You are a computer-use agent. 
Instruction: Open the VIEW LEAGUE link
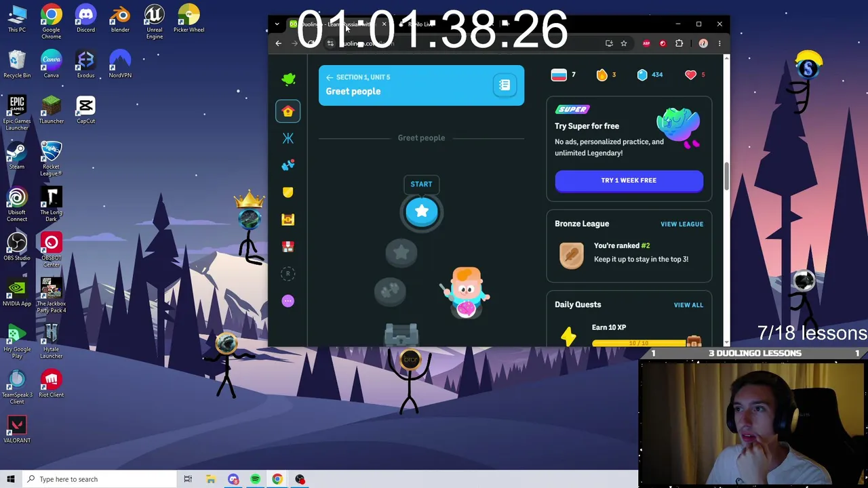tap(682, 224)
